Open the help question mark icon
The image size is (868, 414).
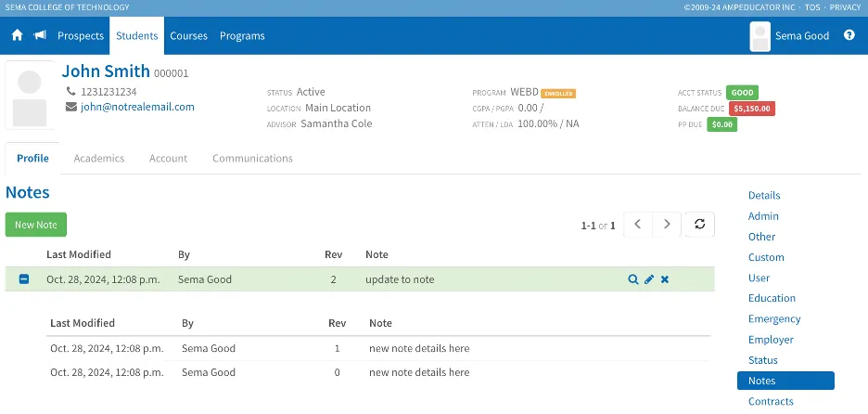[849, 35]
